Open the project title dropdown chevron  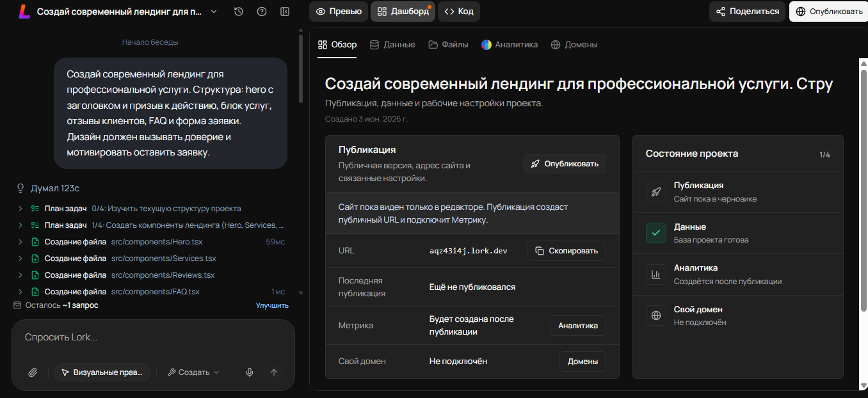point(214,12)
